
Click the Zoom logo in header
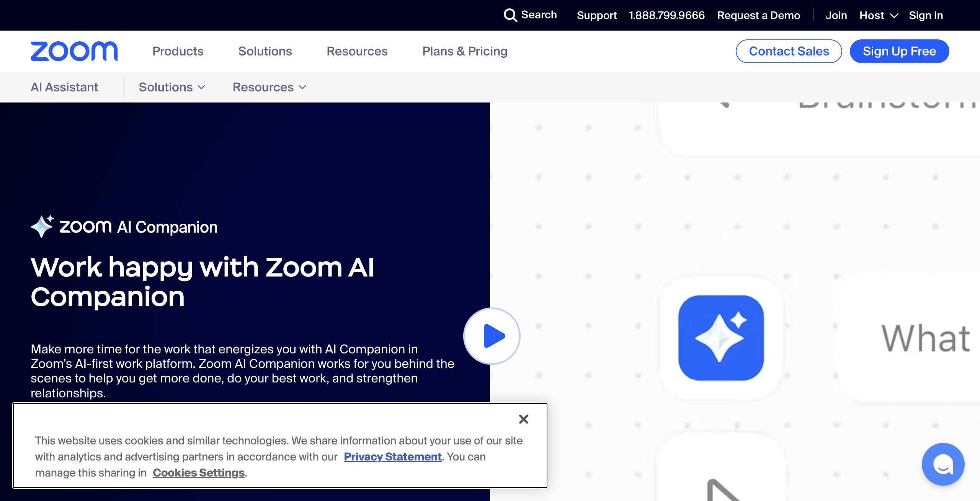74,51
